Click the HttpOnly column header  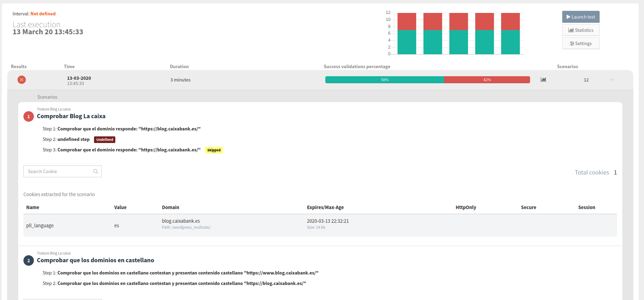[x=466, y=207]
